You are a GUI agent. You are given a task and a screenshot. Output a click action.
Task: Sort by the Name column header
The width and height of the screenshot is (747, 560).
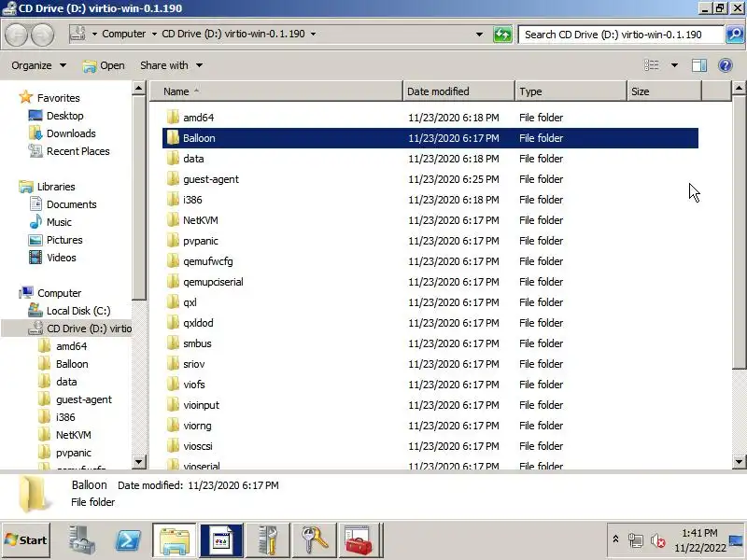[x=276, y=91]
